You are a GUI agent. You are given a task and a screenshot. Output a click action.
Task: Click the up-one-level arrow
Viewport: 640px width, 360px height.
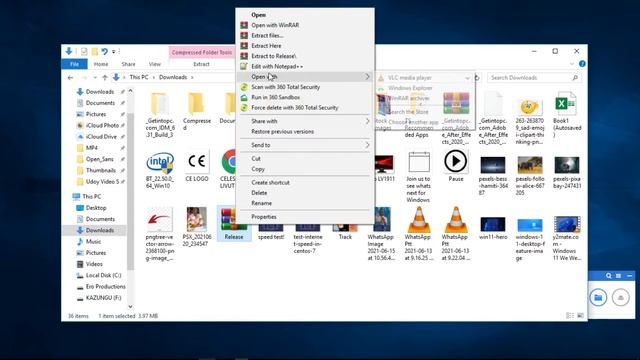[105, 77]
